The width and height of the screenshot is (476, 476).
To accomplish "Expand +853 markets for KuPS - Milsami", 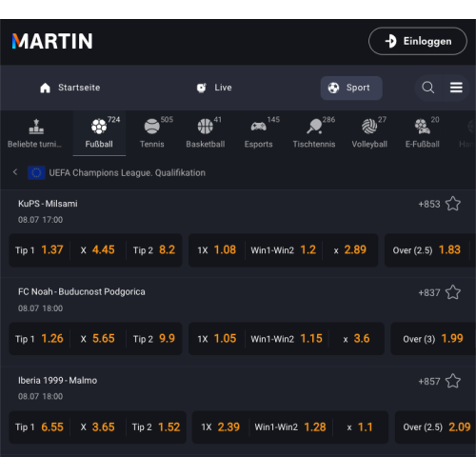I will click(x=429, y=204).
